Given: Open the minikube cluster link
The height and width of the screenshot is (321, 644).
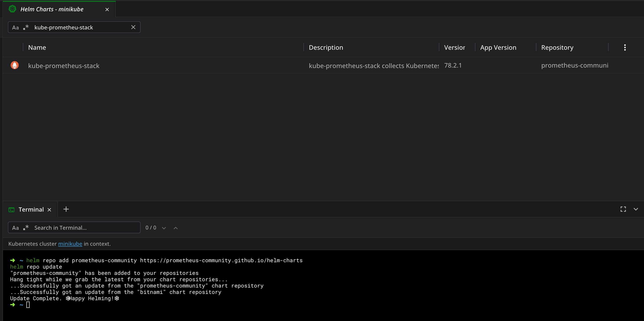Looking at the screenshot, I should pyautogui.click(x=70, y=244).
